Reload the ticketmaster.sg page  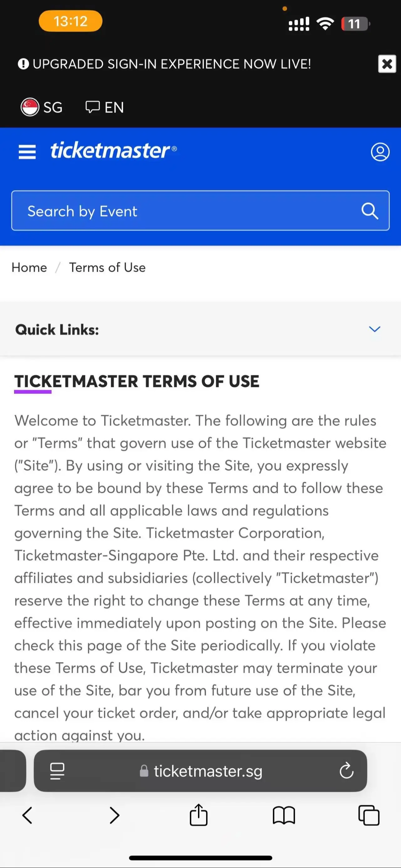tap(346, 771)
